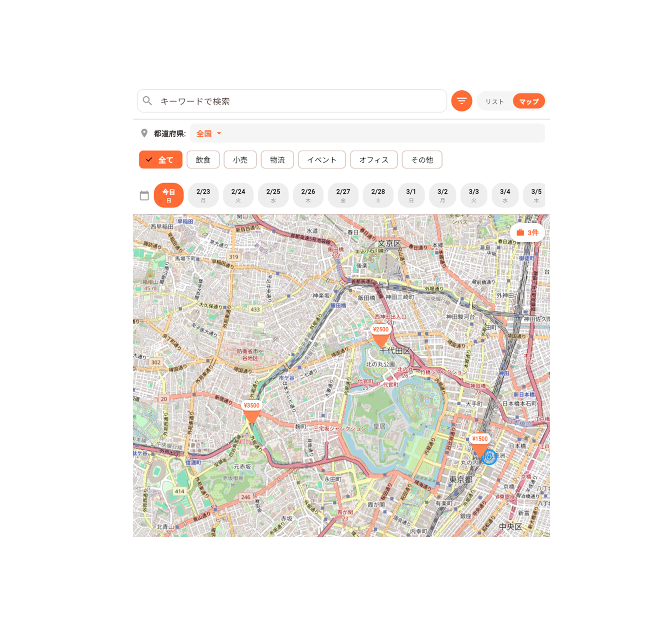This screenshot has height=622, width=672.
Task: Switch view to リスト
Action: pyautogui.click(x=494, y=101)
